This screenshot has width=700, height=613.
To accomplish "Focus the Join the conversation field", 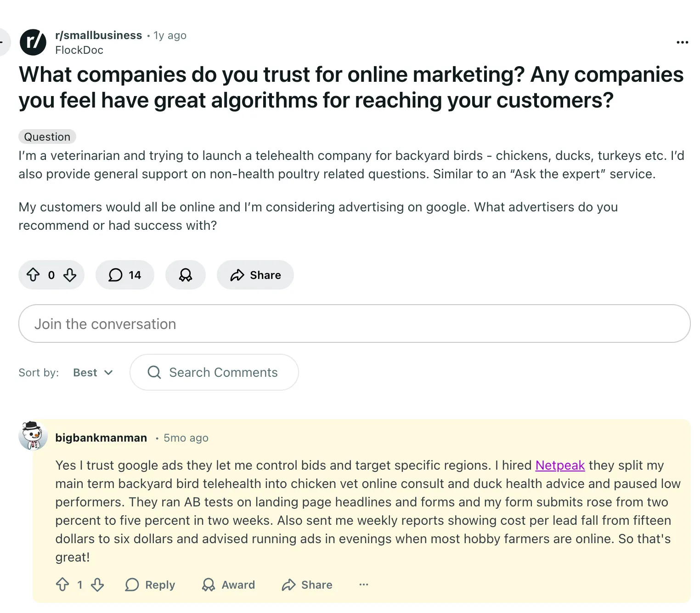I will [x=354, y=324].
